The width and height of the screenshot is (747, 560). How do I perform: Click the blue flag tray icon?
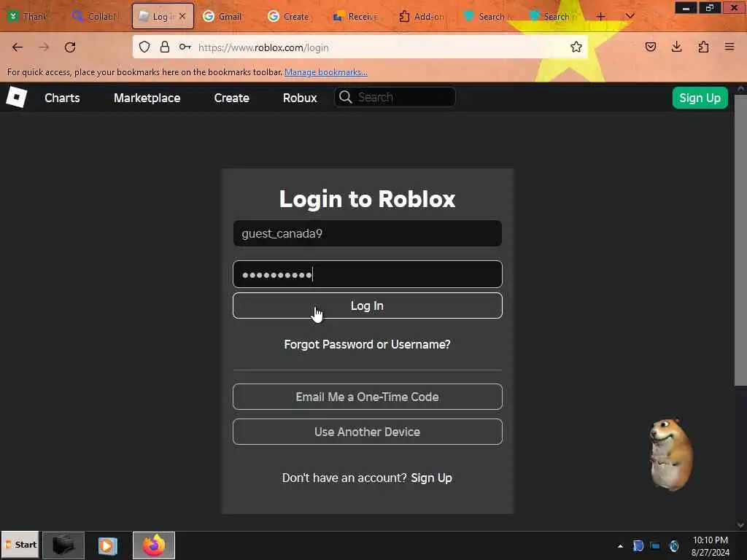[x=638, y=545]
